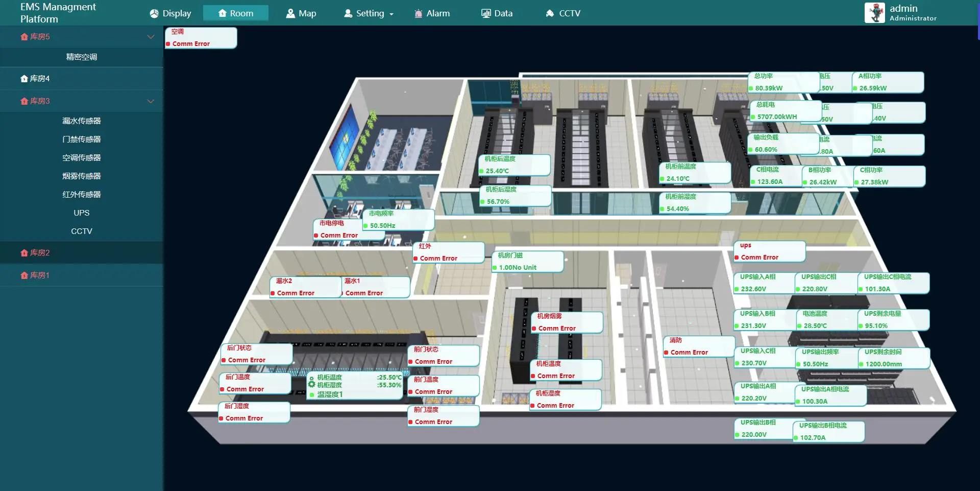Open Data via the chart icon

tap(485, 13)
